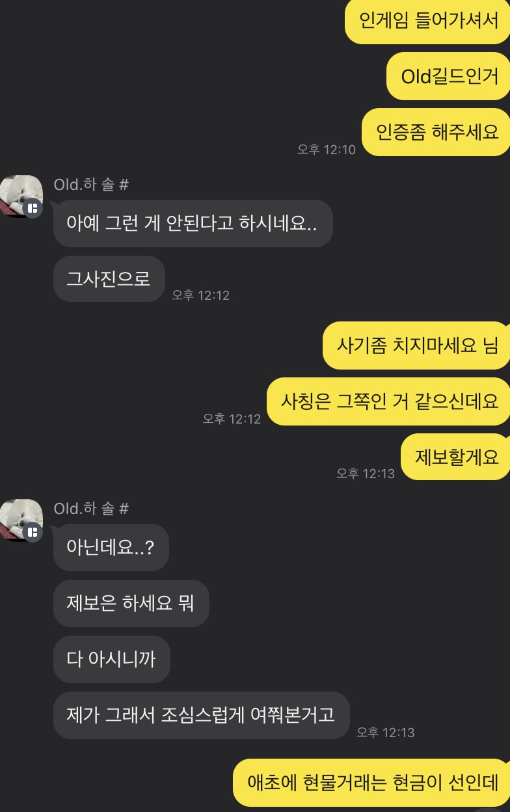The height and width of the screenshot is (812, 510).
Task: Open the second Old.하 솔 profile picture
Action: pyautogui.click(x=21, y=520)
